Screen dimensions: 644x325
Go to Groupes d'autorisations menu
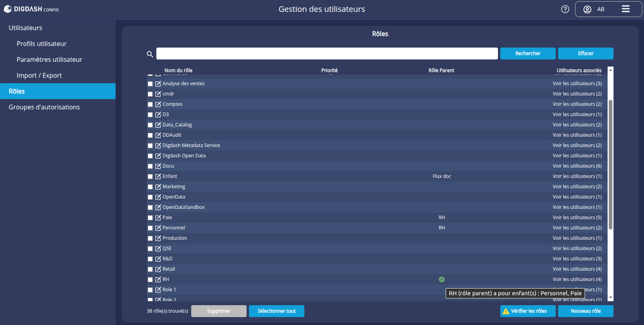[44, 107]
